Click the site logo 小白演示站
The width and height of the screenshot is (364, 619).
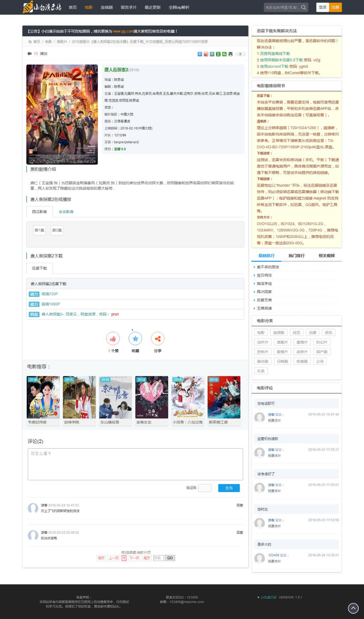pos(42,7)
